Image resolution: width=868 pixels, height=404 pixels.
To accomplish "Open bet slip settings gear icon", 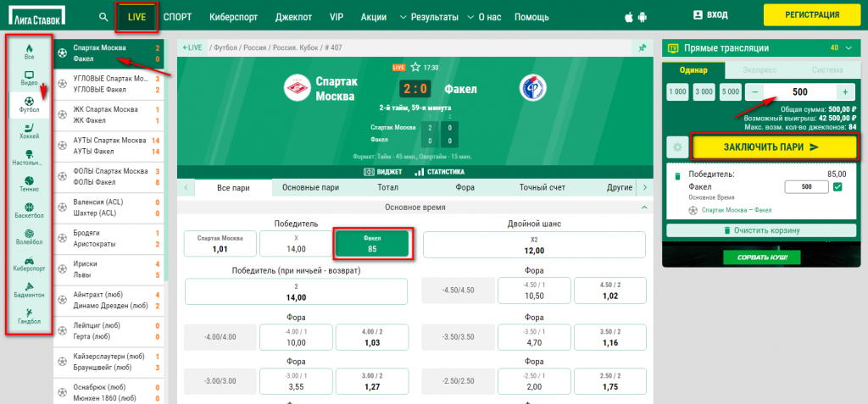I will tap(676, 147).
